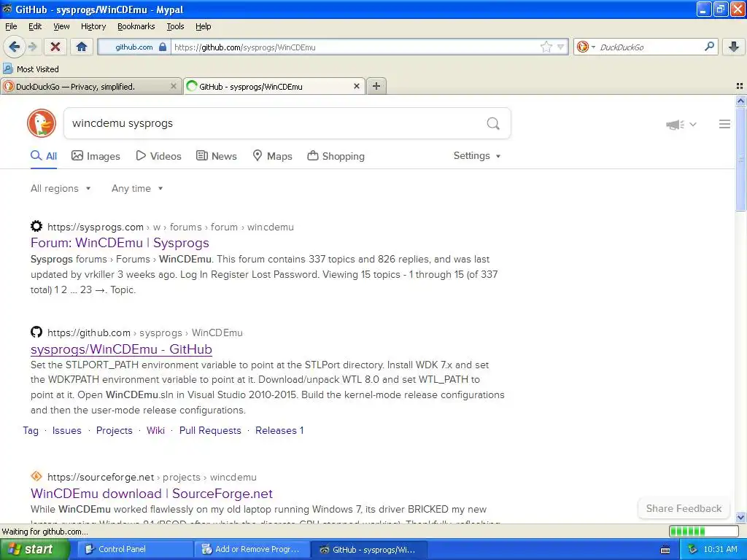Expand the All regions filter
The image size is (747, 560).
61,189
